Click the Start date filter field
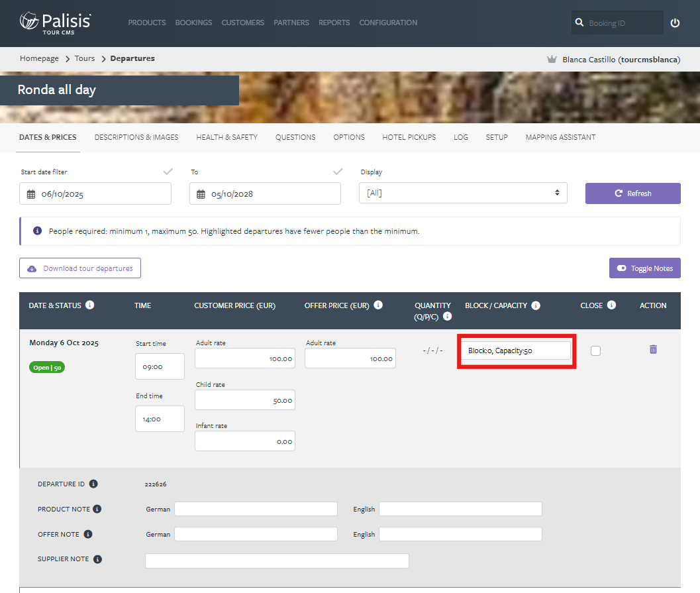This screenshot has width=700, height=593. (95, 193)
